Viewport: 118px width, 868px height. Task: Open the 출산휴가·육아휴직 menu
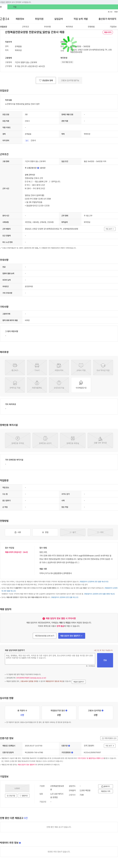[x=107, y=19]
